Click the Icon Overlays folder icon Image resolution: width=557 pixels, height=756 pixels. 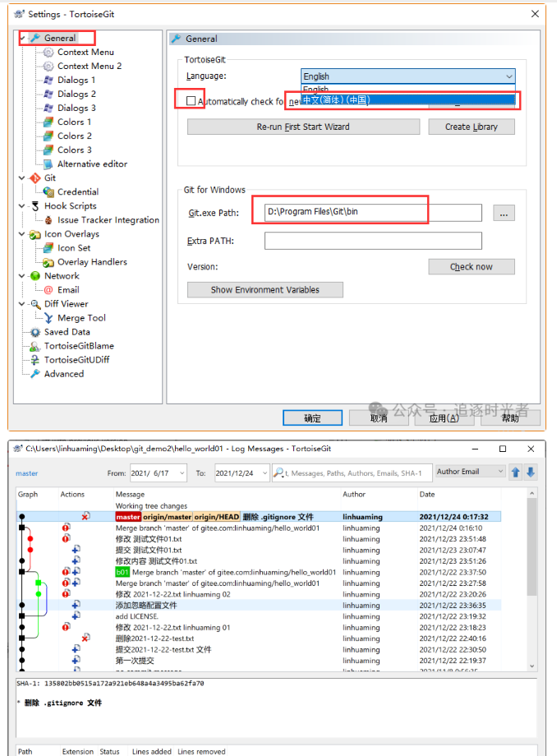(35, 234)
